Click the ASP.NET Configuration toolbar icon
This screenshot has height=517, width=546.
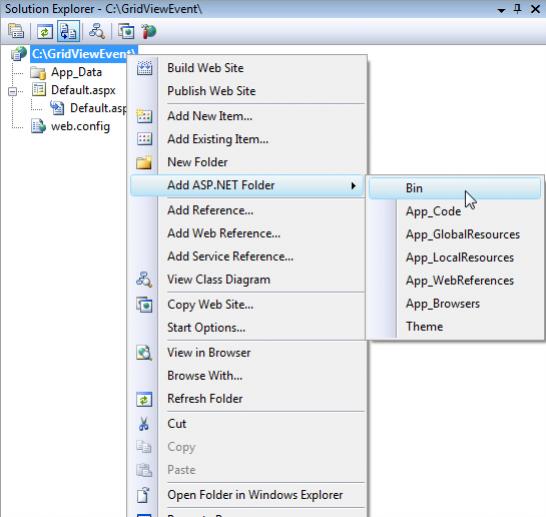click(x=149, y=31)
